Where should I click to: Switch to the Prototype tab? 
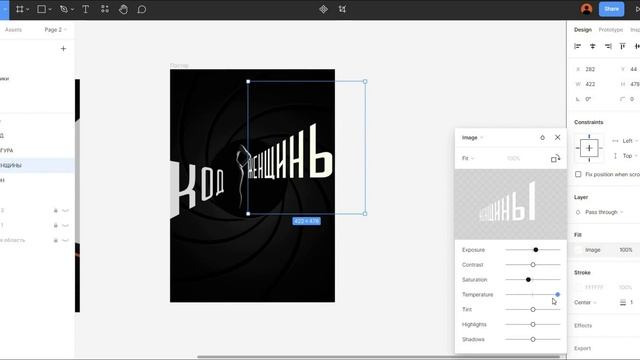[611, 30]
